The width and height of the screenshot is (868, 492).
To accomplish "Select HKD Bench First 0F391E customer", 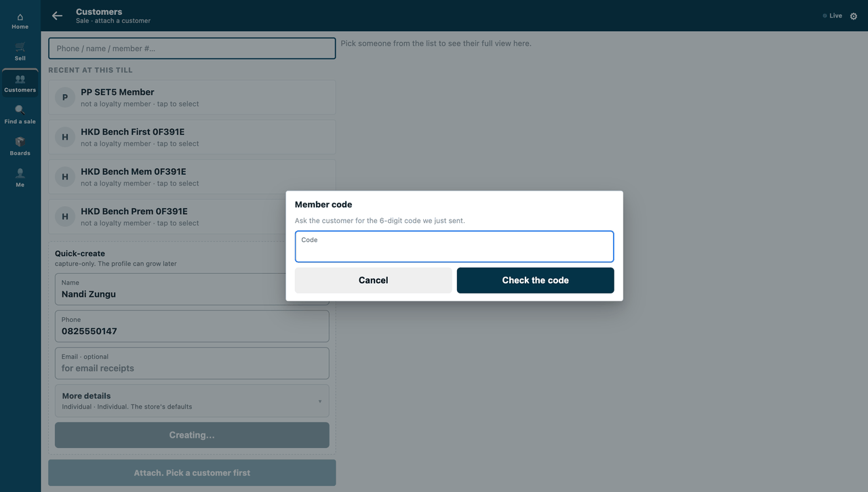I will click(192, 137).
